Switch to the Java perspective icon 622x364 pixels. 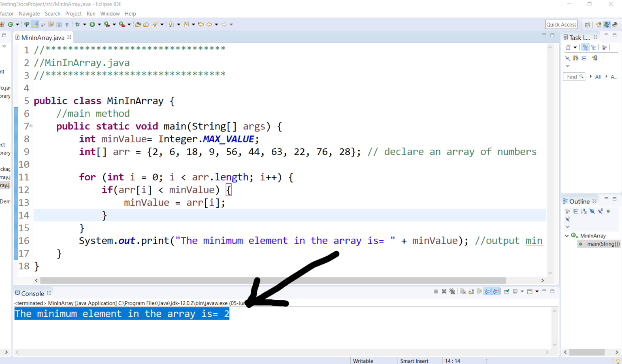(607, 25)
